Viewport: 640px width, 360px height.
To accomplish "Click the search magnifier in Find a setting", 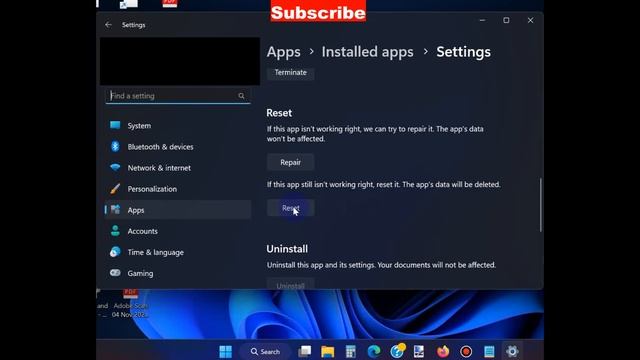I will (241, 96).
